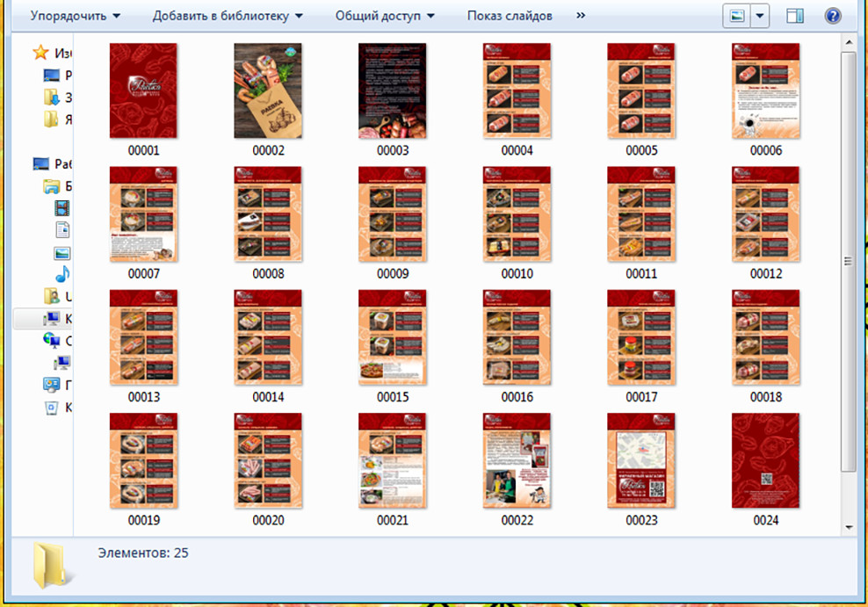This screenshot has width=868, height=607.
Task: Click the scrollbar up arrow
Action: click(x=849, y=43)
